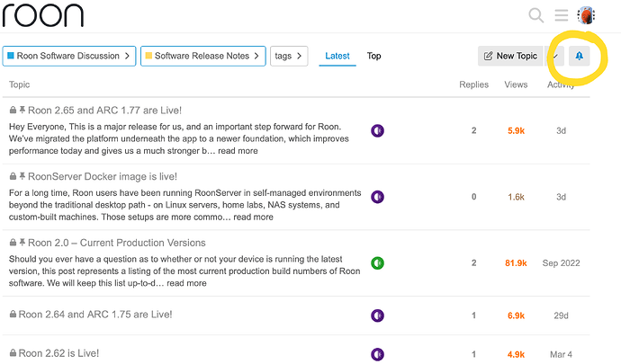The width and height of the screenshot is (621, 364).
Task: Open topic RoonServer Docker image is live!
Action: pos(103,176)
